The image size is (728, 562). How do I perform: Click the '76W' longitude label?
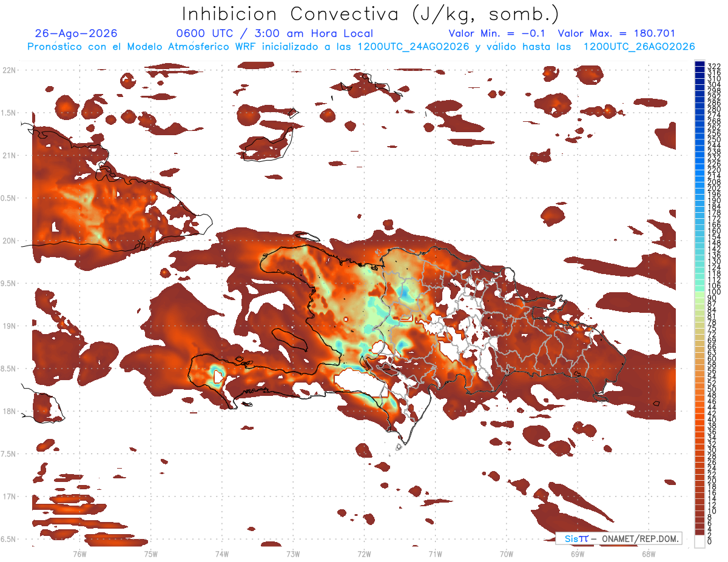pos(79,554)
